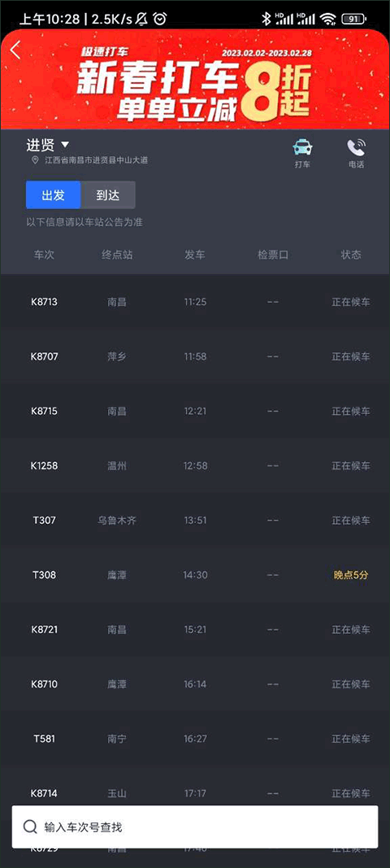Open train T307 to 乌鲁木齐
The width and height of the screenshot is (390, 868).
(x=195, y=521)
